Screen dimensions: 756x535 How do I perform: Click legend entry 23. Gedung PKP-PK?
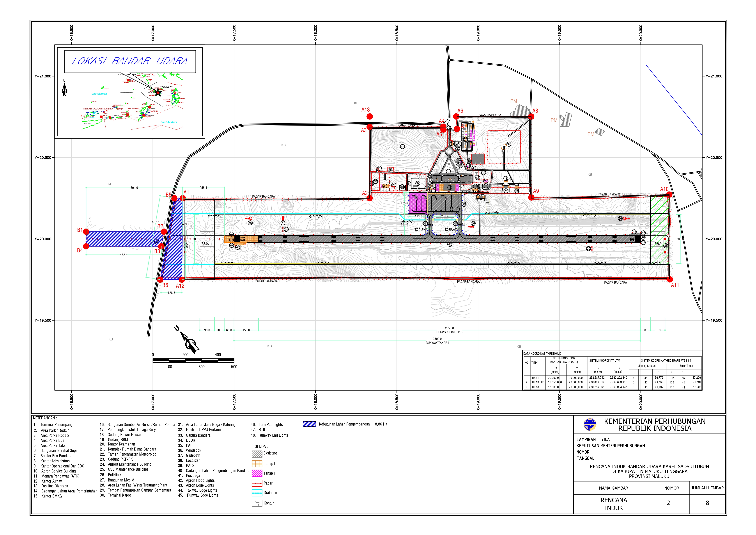(x=116, y=459)
